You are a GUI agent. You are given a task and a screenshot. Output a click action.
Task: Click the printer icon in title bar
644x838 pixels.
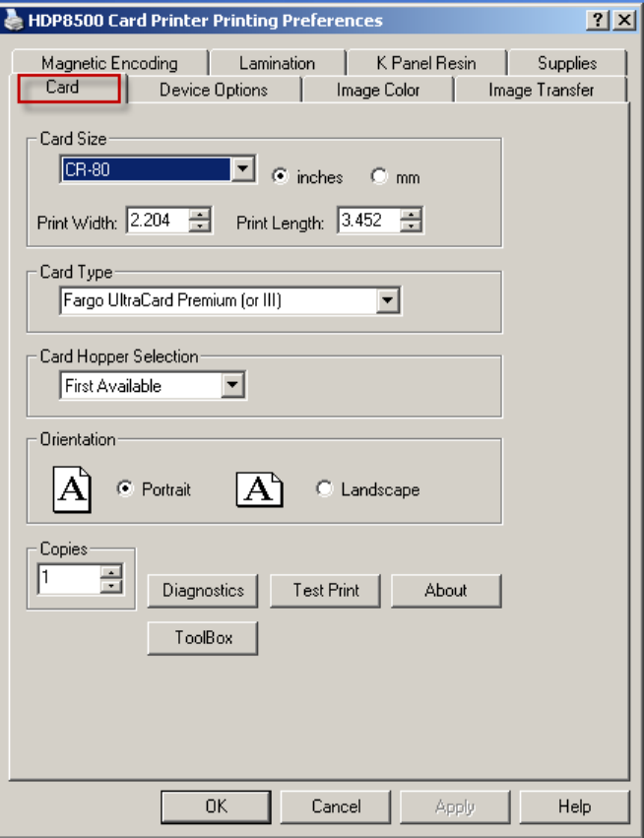click(x=13, y=21)
